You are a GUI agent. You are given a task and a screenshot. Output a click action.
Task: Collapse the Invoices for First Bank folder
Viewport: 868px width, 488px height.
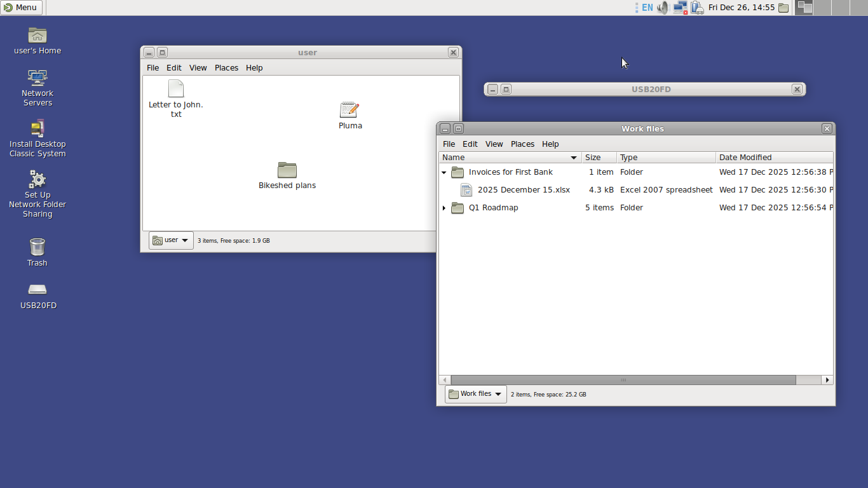(444, 172)
